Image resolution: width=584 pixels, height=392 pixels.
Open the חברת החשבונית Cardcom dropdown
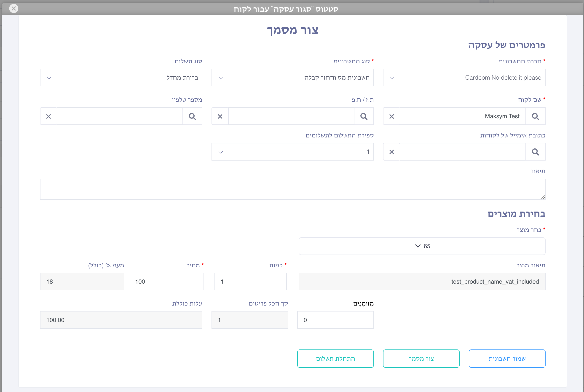[464, 78]
